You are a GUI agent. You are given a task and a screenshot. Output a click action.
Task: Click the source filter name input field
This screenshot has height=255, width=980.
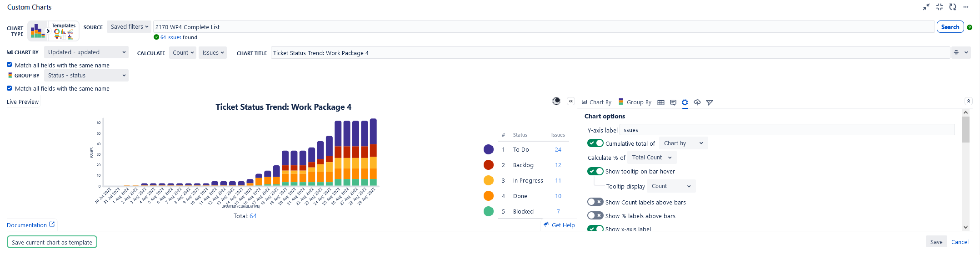coord(544,27)
